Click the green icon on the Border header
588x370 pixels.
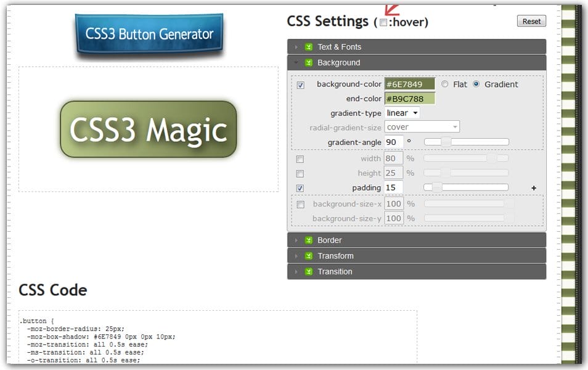coord(309,240)
